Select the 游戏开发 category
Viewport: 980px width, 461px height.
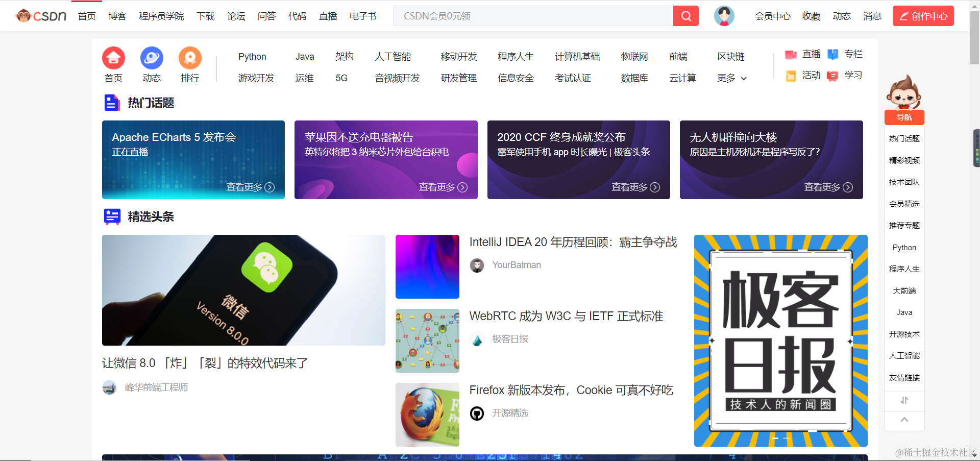point(256,78)
